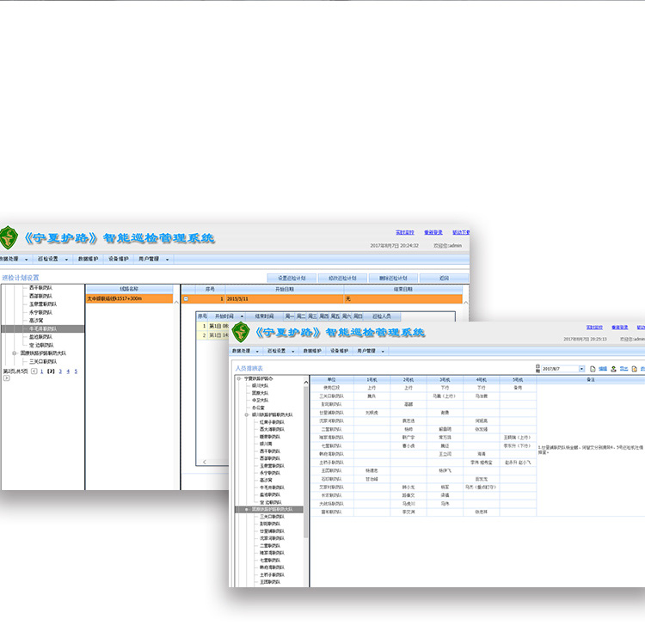Click the orange route row 太中银联络线
This screenshot has height=644, width=645.
pyautogui.click(x=129, y=298)
